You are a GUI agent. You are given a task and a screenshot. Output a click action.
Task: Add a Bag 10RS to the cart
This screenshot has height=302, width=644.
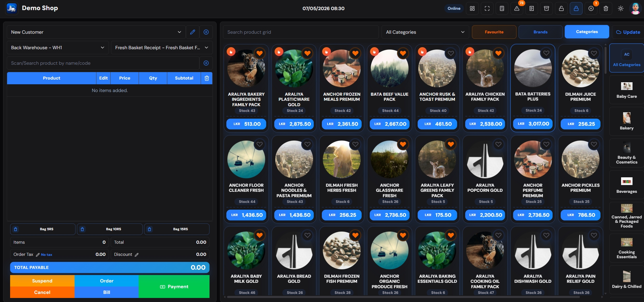pyautogui.click(x=110, y=229)
